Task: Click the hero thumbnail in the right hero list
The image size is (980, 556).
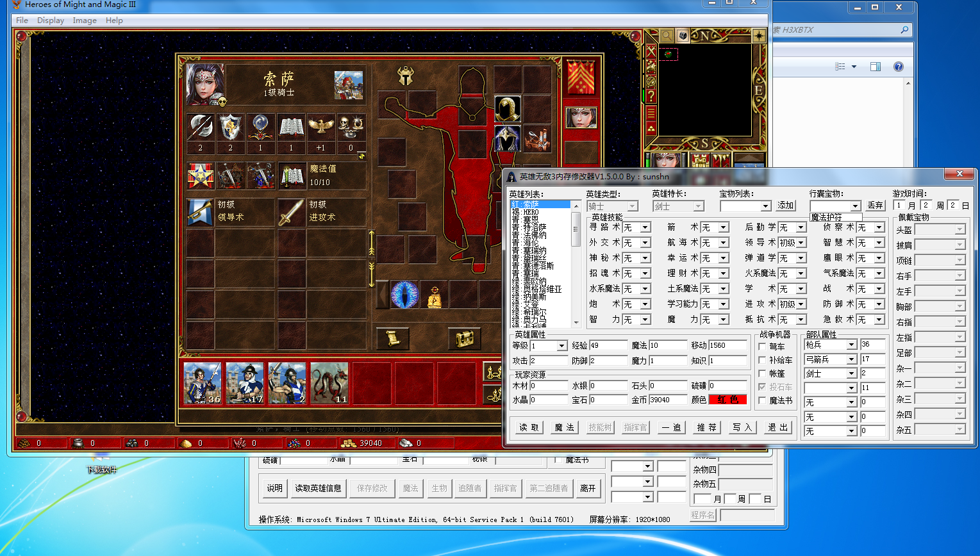Action: click(x=581, y=118)
